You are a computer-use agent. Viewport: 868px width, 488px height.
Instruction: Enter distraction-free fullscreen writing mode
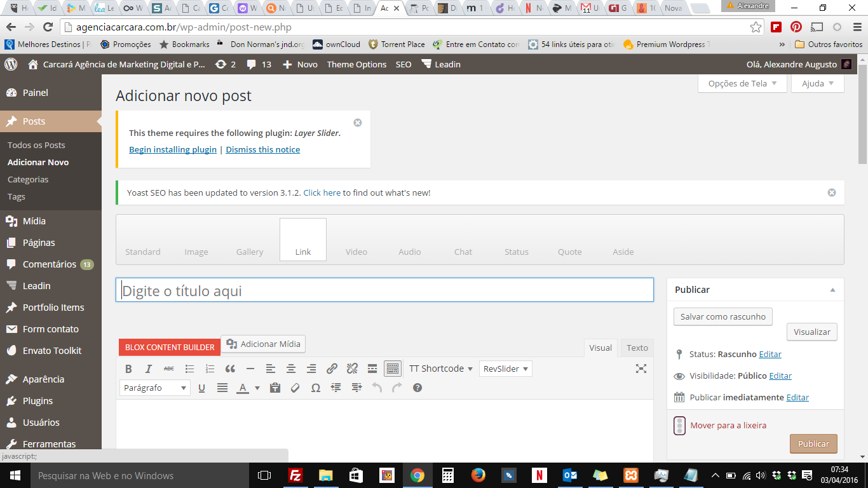[641, 369]
